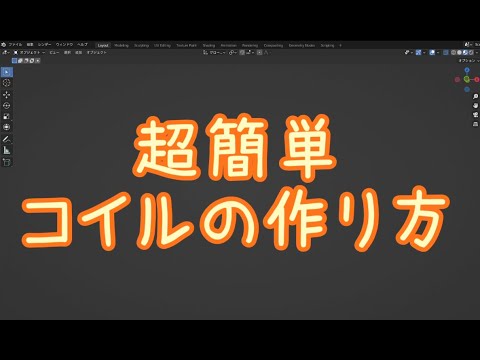Open the Window menu
This screenshot has height=360, width=480.
(x=64, y=45)
